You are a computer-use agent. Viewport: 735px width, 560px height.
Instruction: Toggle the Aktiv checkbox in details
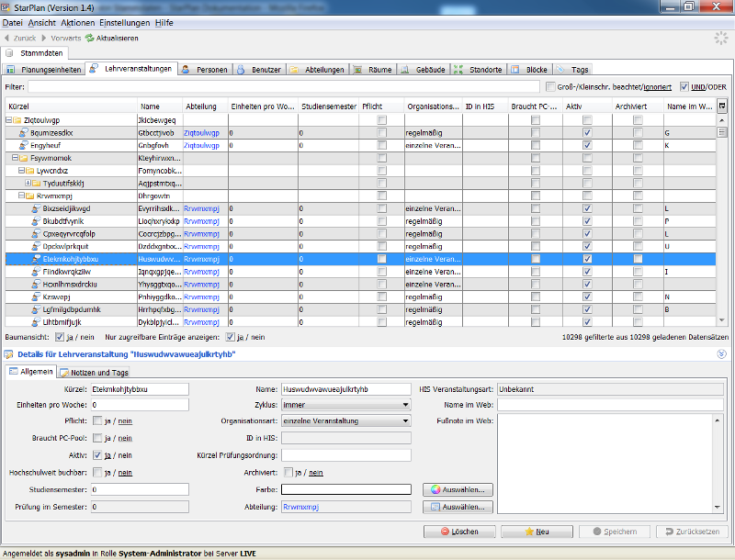click(x=97, y=455)
